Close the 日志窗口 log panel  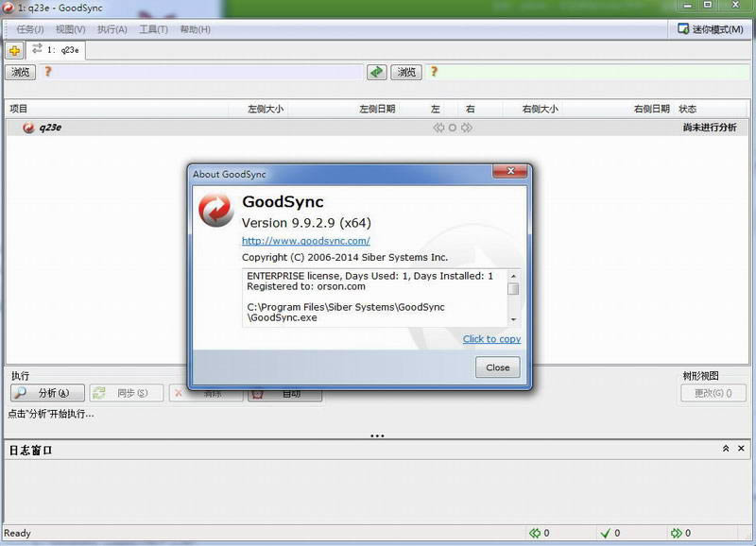click(x=741, y=448)
